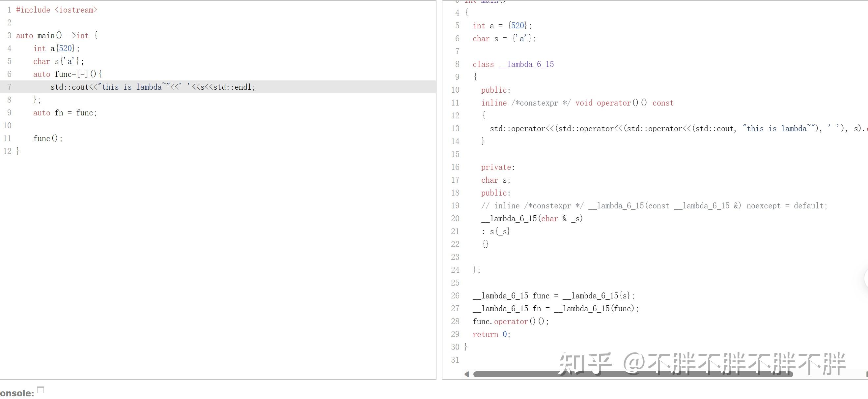The image size is (868, 399).
Task: Place cursor on '#include <iostream>' line
Action: pos(57,10)
